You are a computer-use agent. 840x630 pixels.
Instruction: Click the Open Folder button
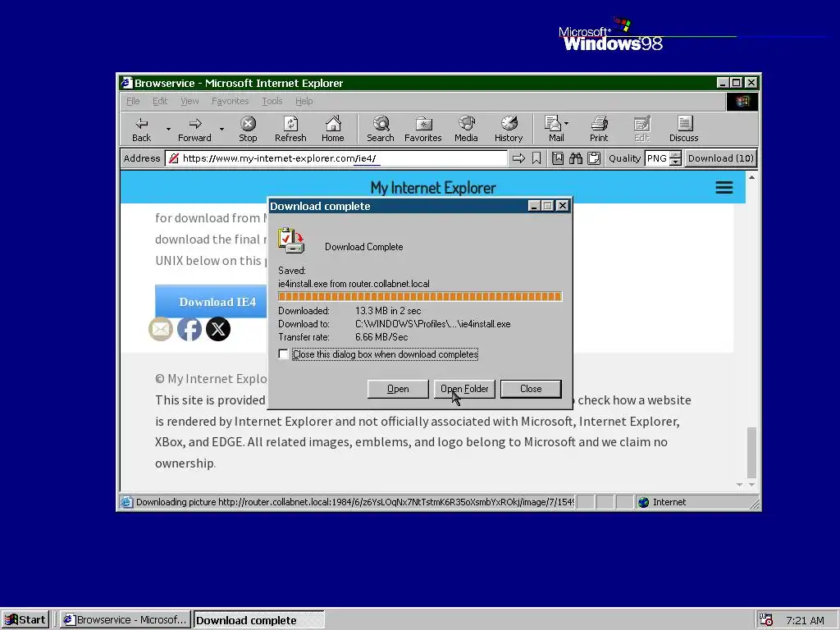(464, 389)
